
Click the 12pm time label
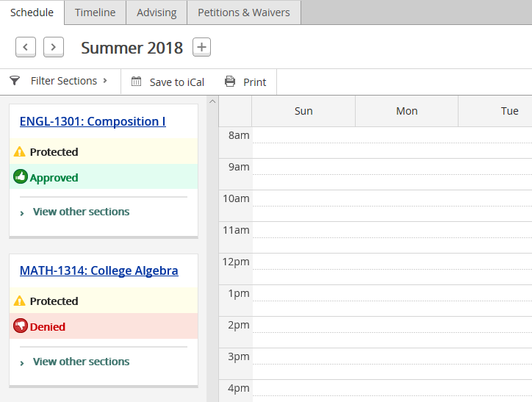[x=236, y=262]
